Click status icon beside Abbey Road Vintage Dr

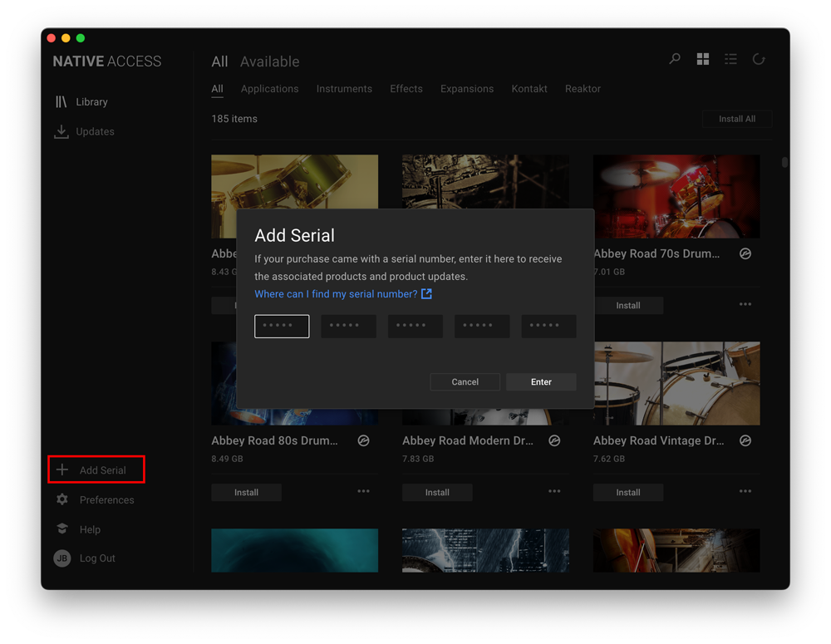coord(745,440)
